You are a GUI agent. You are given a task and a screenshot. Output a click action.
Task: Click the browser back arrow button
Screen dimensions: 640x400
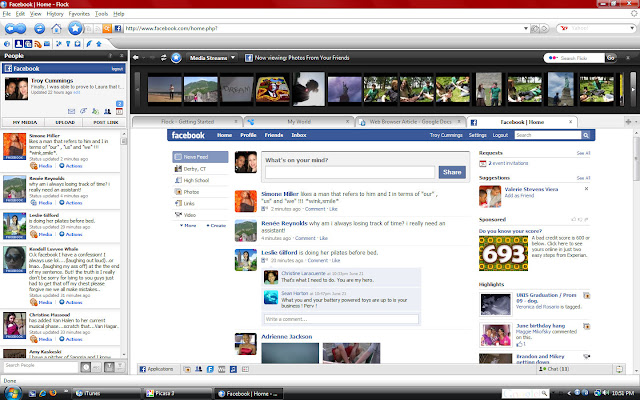[10, 29]
